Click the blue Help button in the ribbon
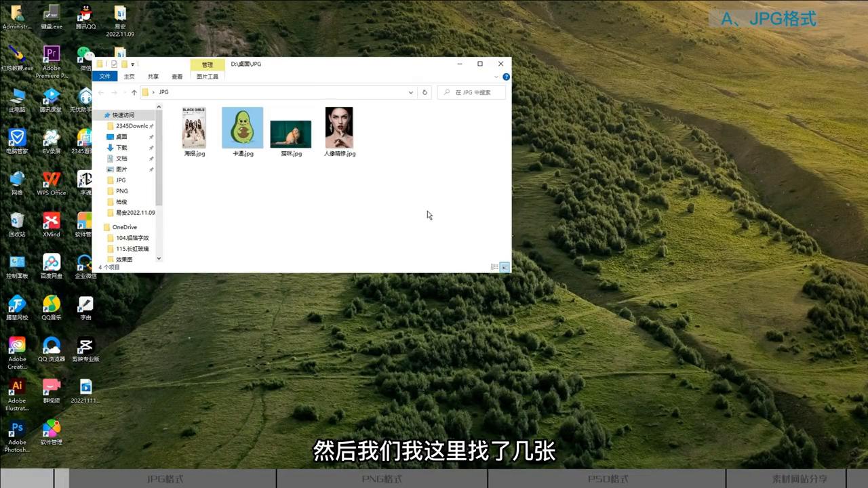Viewport: 868px width, 488px height. tap(506, 77)
